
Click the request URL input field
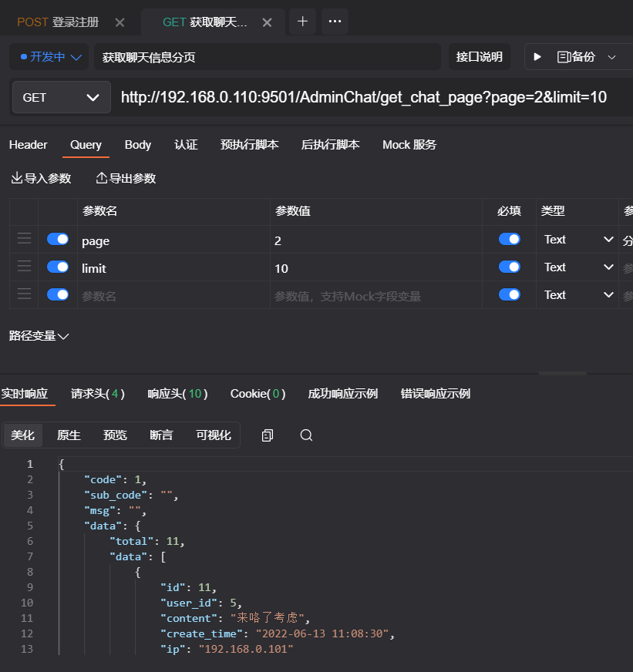[364, 97]
